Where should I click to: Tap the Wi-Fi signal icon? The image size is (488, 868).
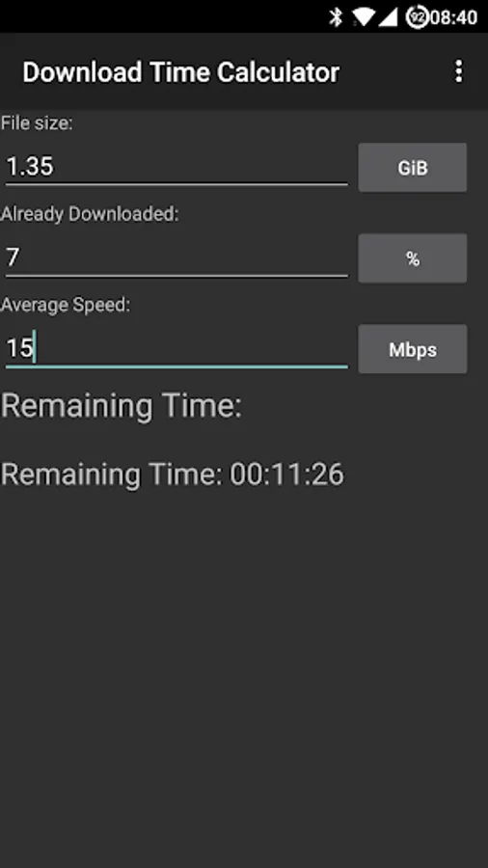(x=364, y=17)
